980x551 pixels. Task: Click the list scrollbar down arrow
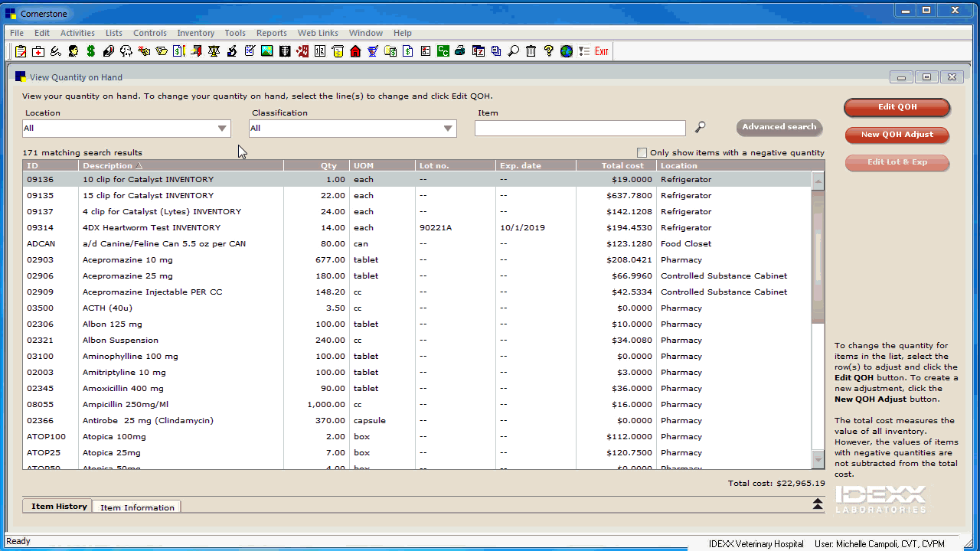pos(818,459)
